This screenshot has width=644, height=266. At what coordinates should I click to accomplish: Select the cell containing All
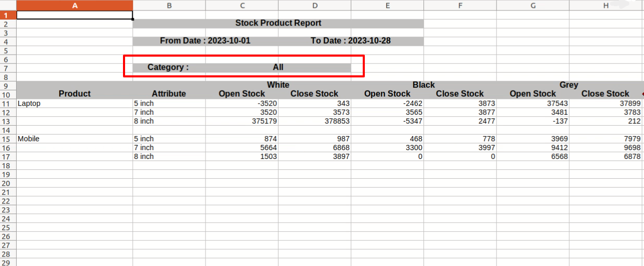click(x=278, y=68)
